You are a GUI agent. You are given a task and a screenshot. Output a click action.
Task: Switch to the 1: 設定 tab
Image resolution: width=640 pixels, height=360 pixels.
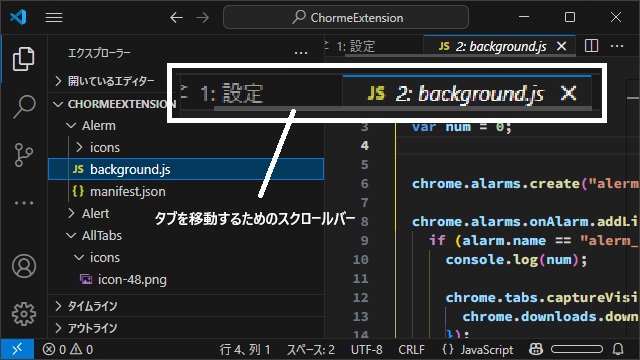coord(374,46)
